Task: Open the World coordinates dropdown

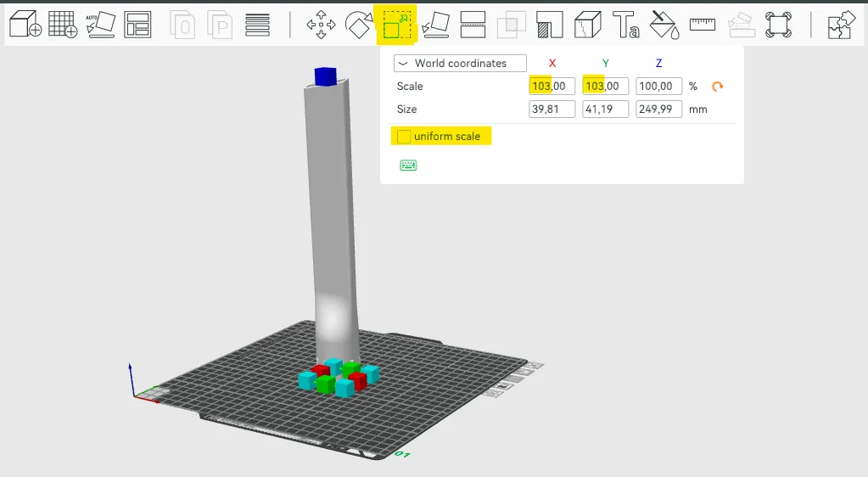Action: [460, 63]
